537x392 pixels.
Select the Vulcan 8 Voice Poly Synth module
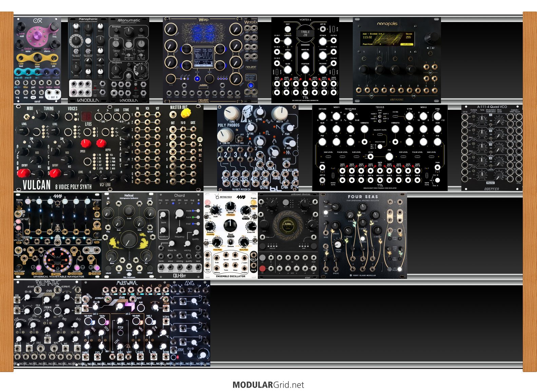(x=109, y=148)
